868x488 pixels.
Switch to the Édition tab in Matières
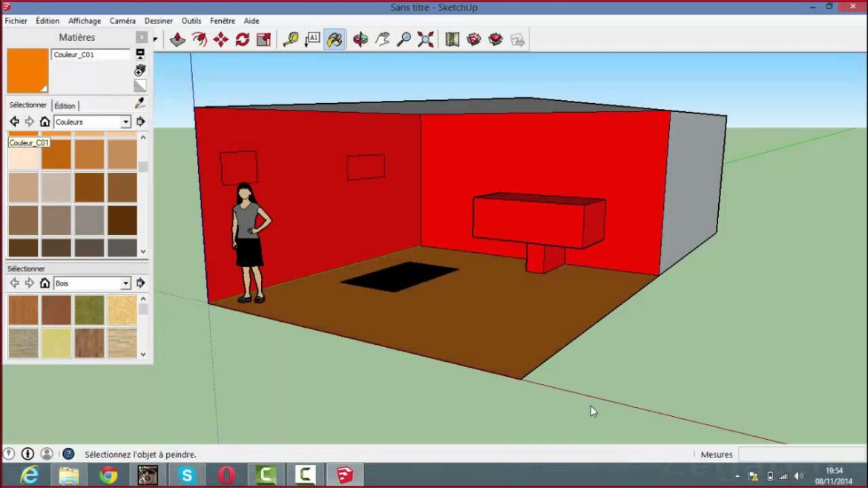65,105
